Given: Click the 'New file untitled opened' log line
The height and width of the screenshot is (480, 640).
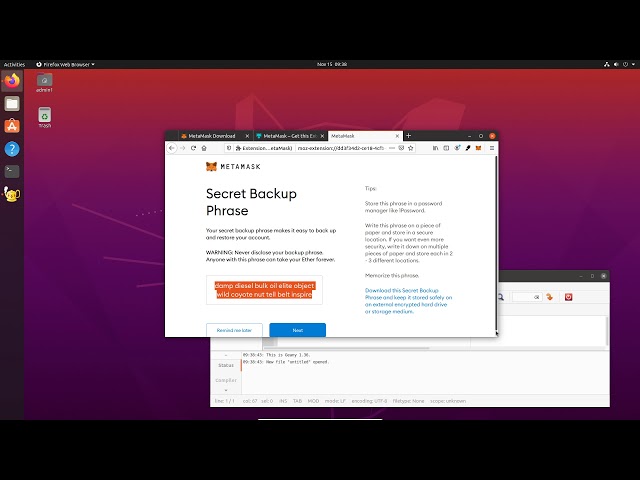Looking at the screenshot, I should (286, 362).
